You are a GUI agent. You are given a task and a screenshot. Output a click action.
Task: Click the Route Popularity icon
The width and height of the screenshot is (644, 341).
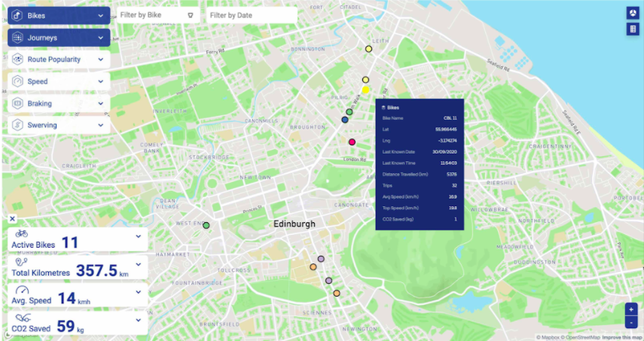[x=17, y=59]
